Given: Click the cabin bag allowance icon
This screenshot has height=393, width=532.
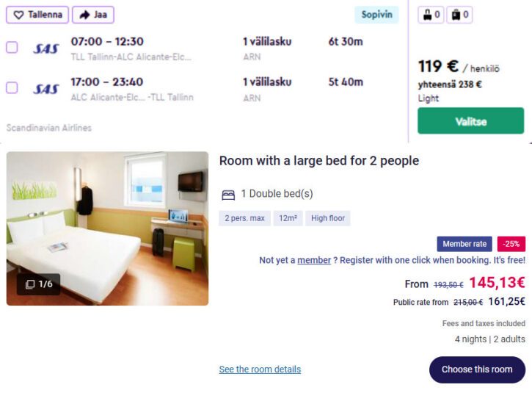Looking at the screenshot, I should [x=427, y=15].
